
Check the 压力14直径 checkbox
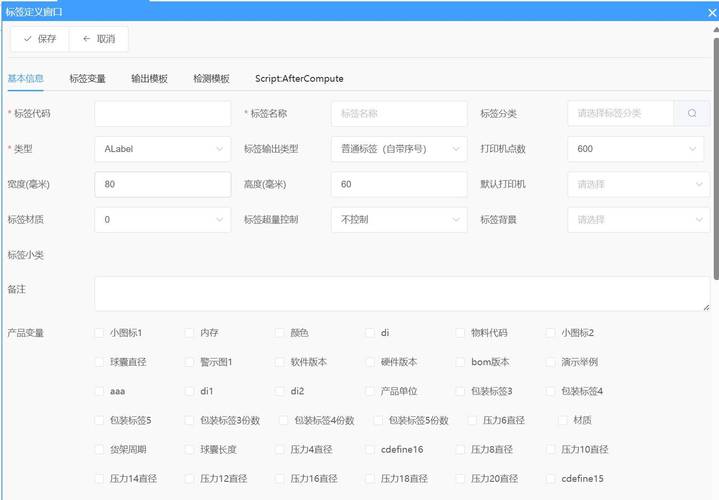(99, 479)
